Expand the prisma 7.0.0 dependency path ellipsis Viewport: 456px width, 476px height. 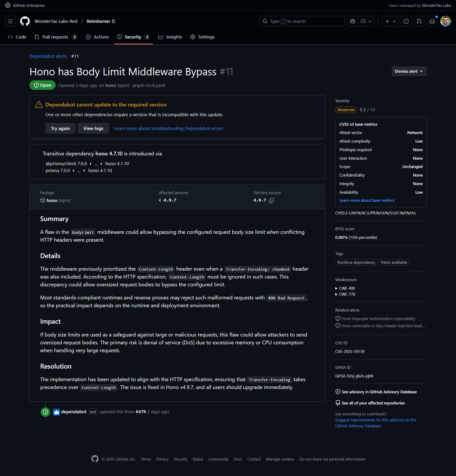coord(79,170)
